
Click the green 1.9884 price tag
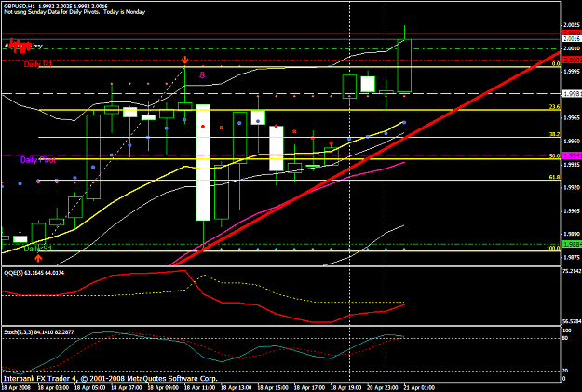pyautogui.click(x=572, y=244)
